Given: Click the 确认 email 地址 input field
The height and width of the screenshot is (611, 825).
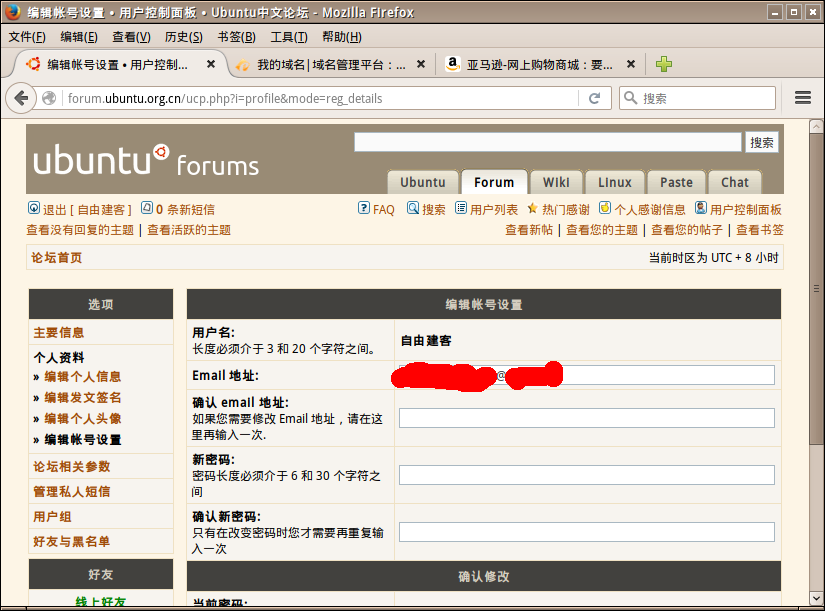Looking at the screenshot, I should [x=587, y=418].
